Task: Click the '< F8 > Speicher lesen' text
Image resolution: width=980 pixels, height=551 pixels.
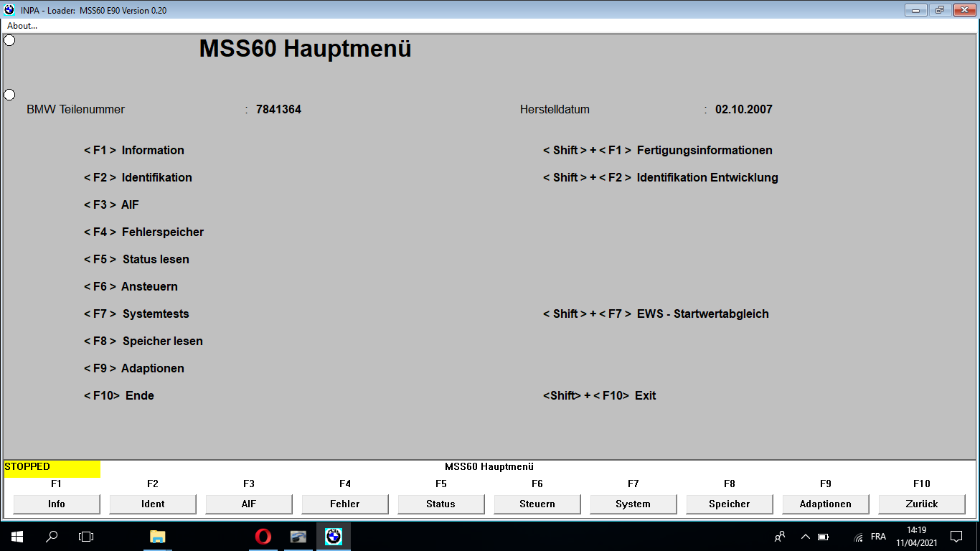Action: click(143, 341)
